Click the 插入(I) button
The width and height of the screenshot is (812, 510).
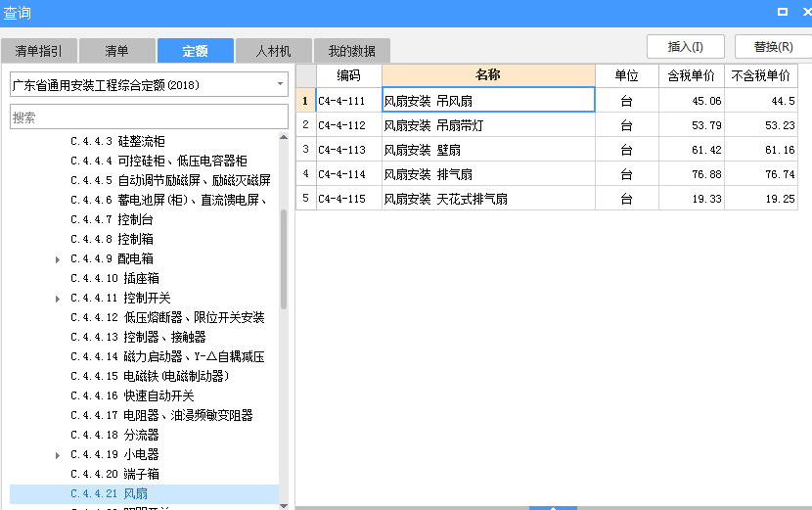point(686,47)
